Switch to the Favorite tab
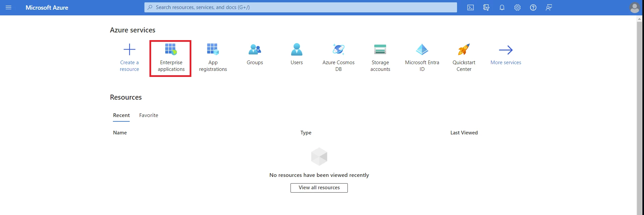The width and height of the screenshot is (644, 215). point(148,115)
